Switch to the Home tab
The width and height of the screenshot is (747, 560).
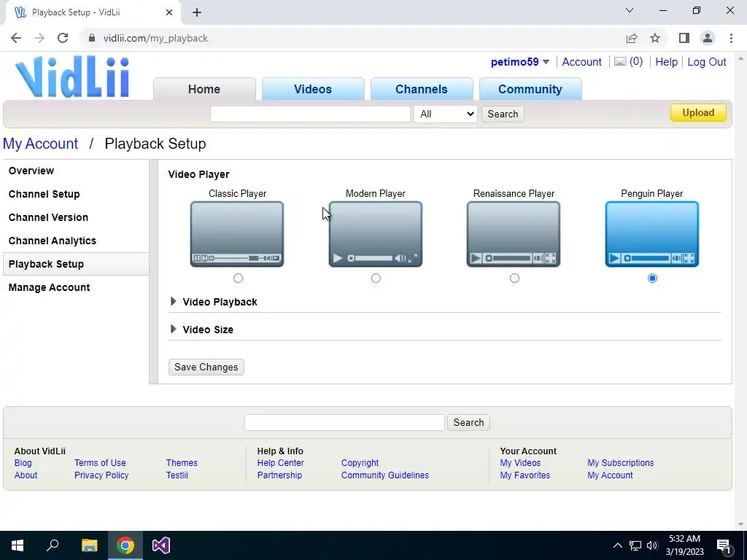(204, 89)
